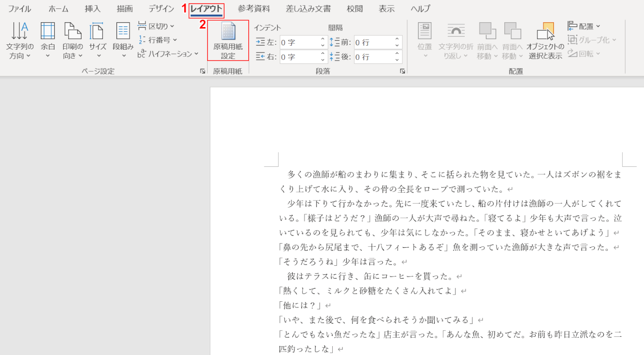Open the 原稿用紙設定 manuscript paper settings
This screenshot has width=644, height=355.
pyautogui.click(x=228, y=41)
